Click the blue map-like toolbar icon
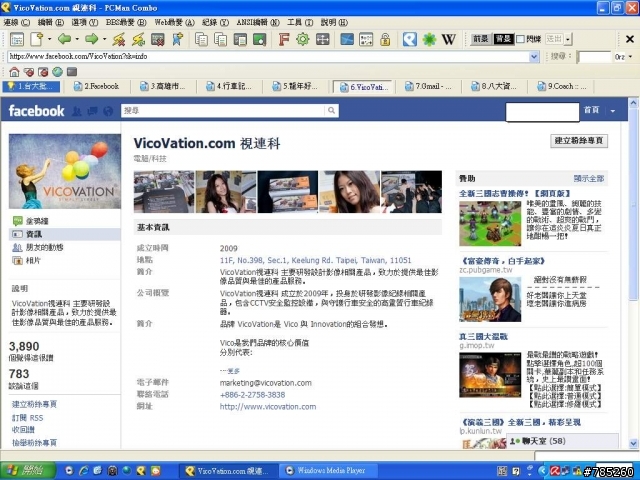 point(347,39)
